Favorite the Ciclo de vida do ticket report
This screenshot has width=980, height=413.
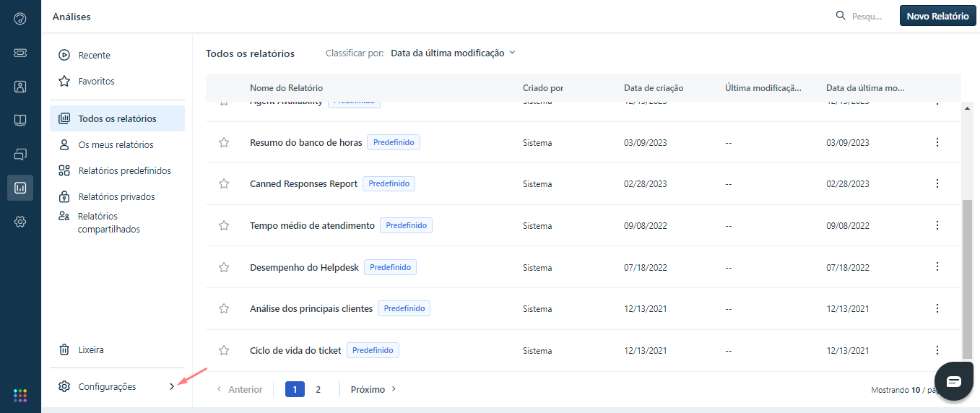click(x=224, y=350)
